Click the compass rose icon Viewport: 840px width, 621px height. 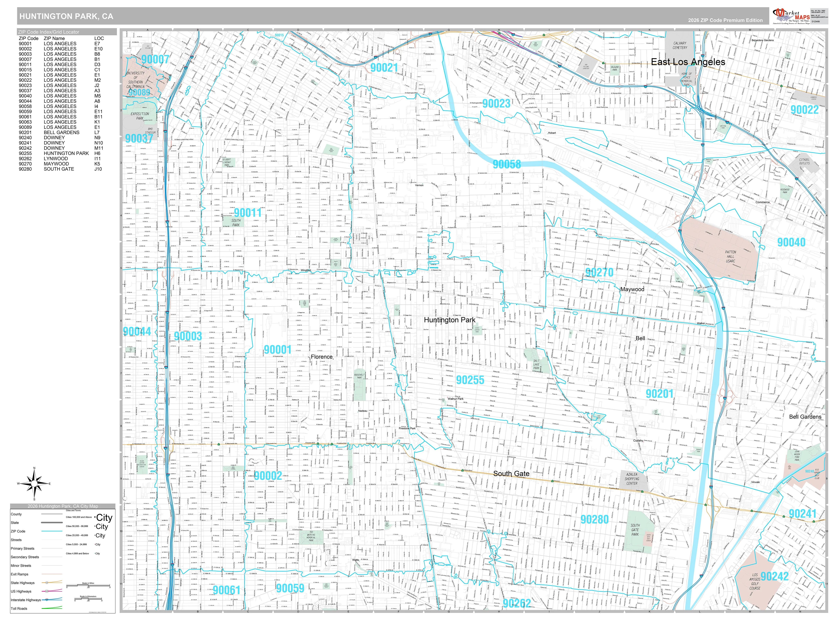pos(34,484)
